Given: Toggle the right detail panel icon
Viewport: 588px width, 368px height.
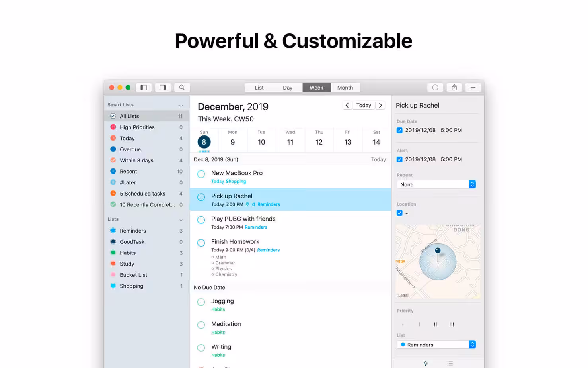Looking at the screenshot, I should tap(163, 88).
